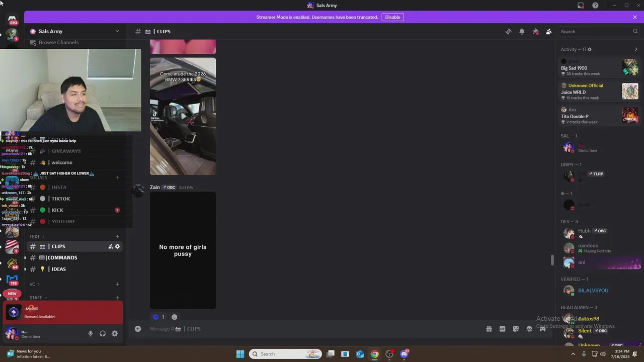The image size is (644, 362).
Task: Open the apps game controller icon
Action: point(542,329)
